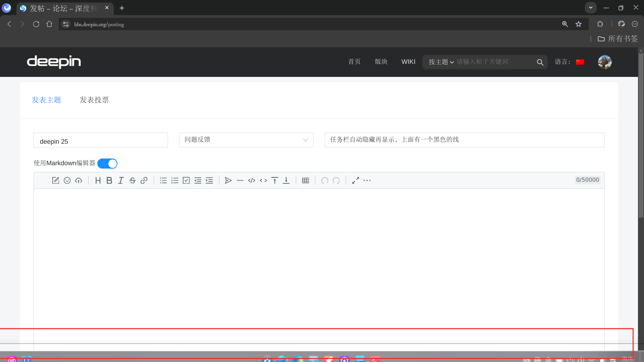Switch to 发表主题 tab

tap(46, 100)
